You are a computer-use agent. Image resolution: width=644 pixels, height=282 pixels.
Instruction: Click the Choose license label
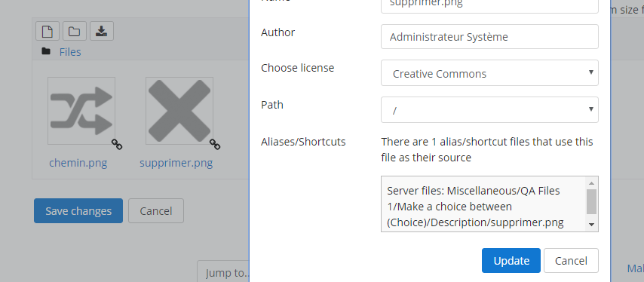pyautogui.click(x=297, y=68)
